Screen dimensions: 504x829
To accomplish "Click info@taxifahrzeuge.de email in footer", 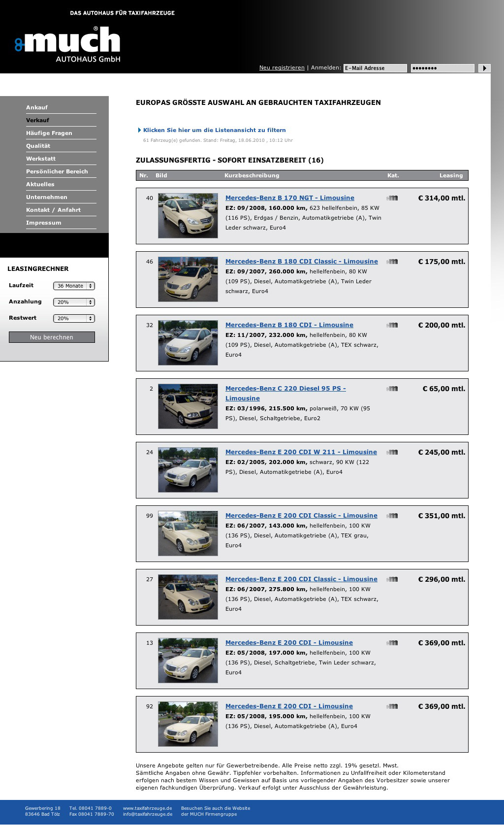I will tap(148, 814).
